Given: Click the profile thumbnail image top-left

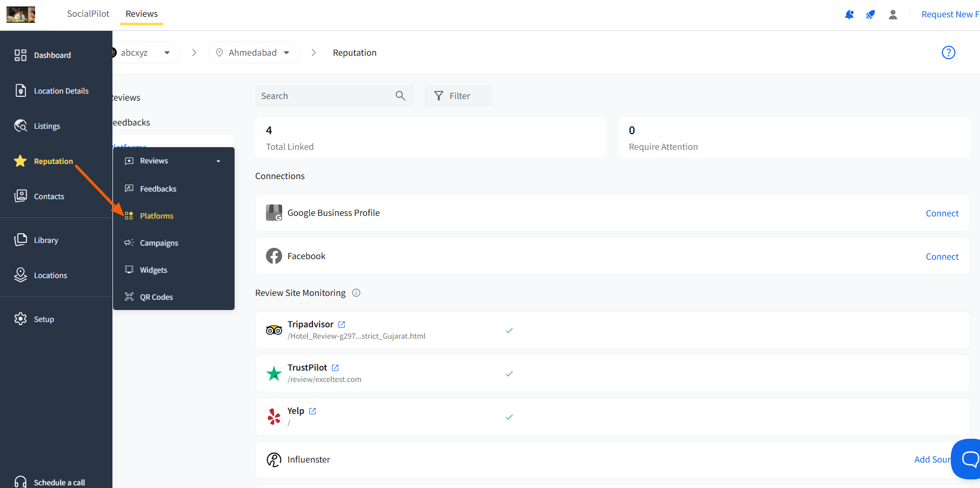Looking at the screenshot, I should pos(21,15).
